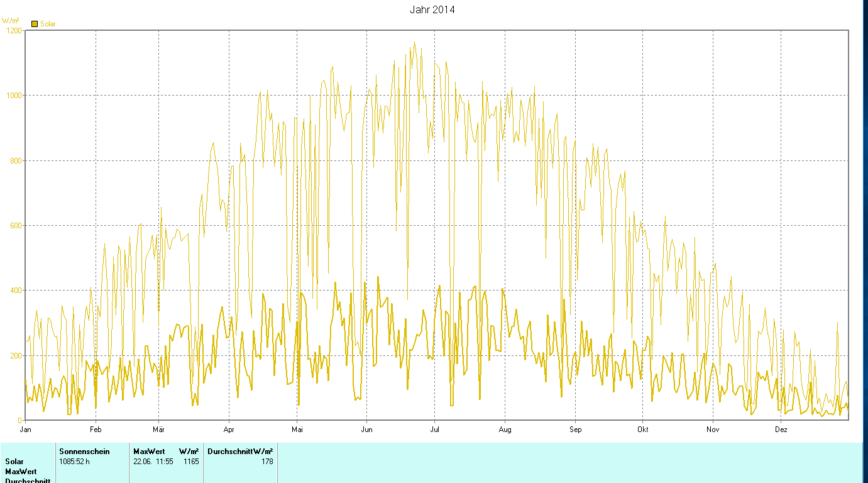Select the sunshine duration value 1085:52 h
The height and width of the screenshot is (483, 868).
pos(75,462)
